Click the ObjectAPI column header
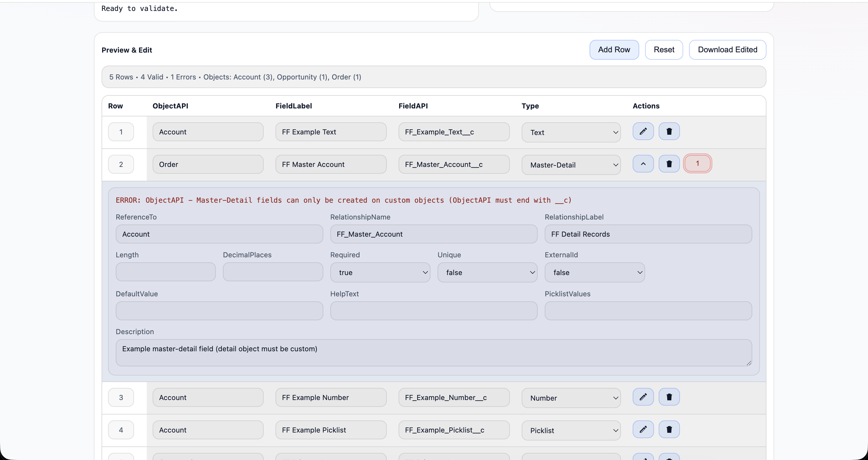The image size is (868, 460). pos(170,106)
